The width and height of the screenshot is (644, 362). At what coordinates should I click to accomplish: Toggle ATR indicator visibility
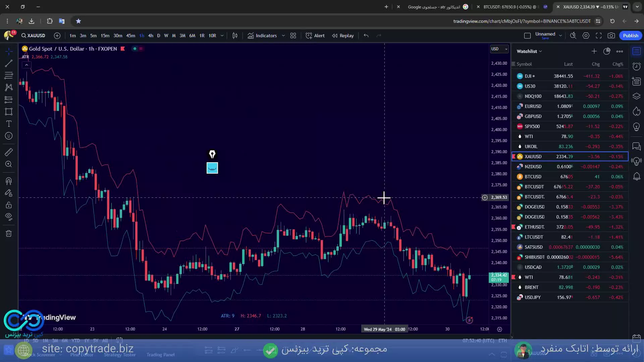(x=25, y=57)
